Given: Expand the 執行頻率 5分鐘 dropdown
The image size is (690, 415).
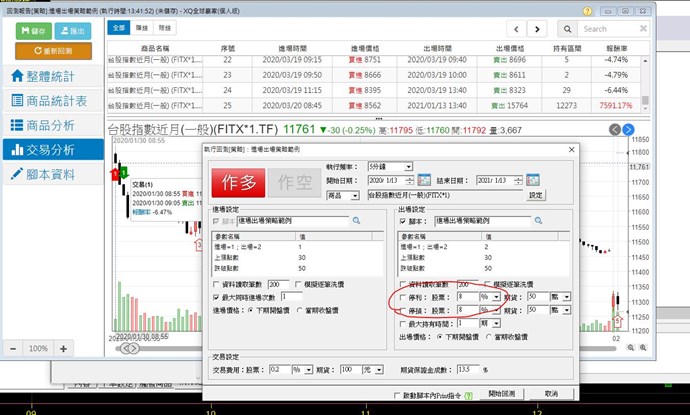Looking at the screenshot, I should click(408, 165).
